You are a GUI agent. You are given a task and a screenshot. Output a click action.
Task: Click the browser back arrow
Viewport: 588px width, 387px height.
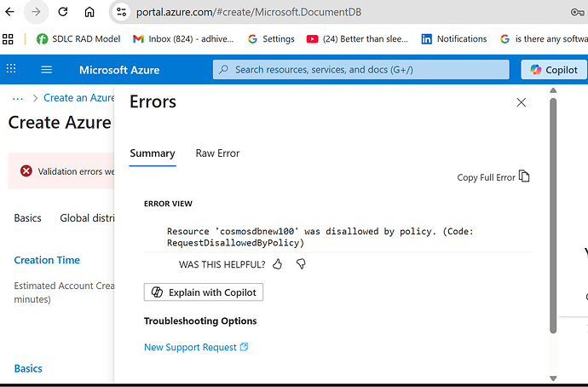pyautogui.click(x=10, y=12)
